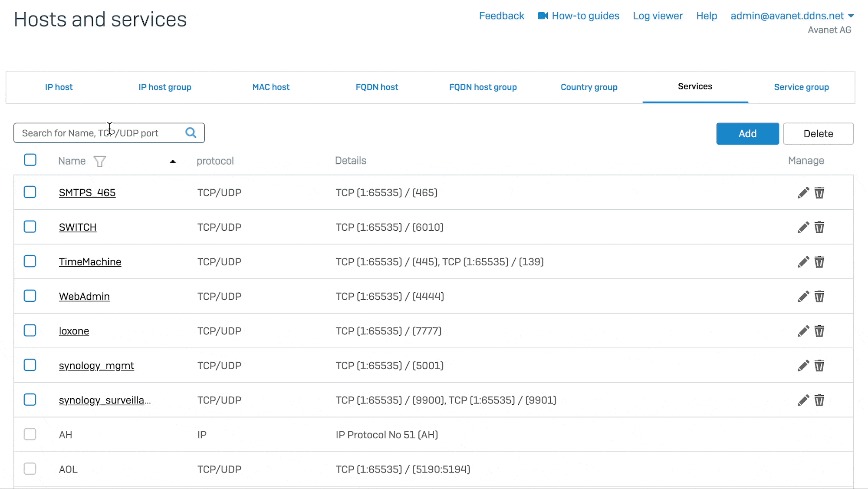Switch to the FQDN host tab
The height and width of the screenshot is (489, 868).
377,87
